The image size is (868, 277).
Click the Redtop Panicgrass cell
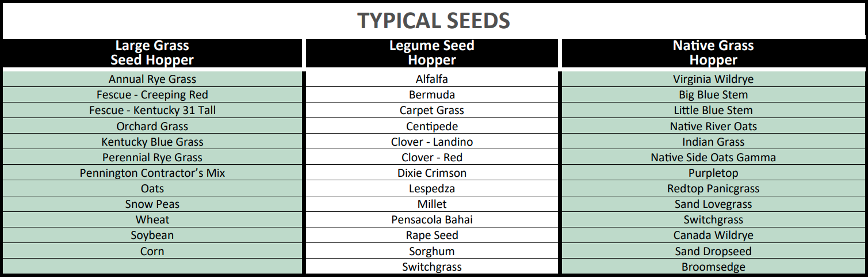(x=713, y=188)
